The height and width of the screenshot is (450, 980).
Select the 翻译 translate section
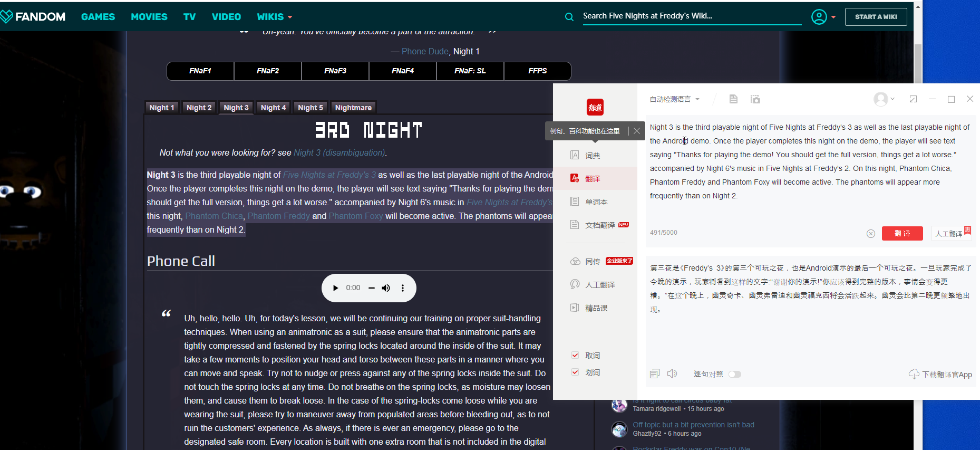[x=595, y=178]
